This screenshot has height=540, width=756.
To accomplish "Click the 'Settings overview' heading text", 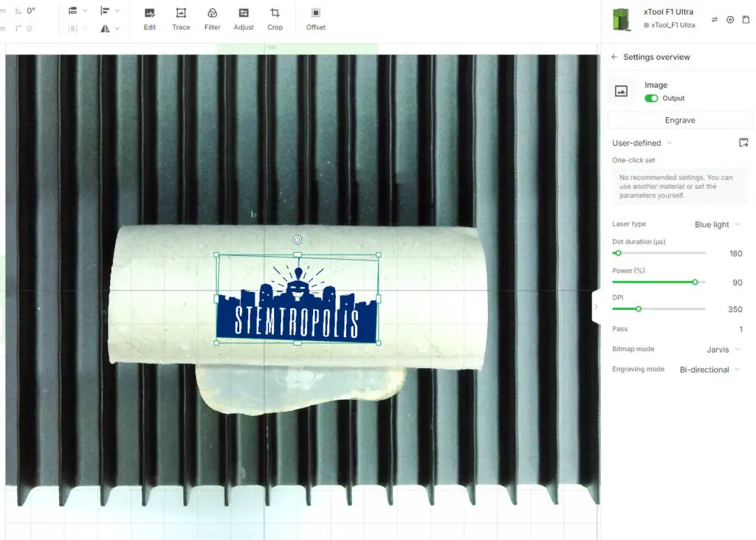I will (656, 57).
